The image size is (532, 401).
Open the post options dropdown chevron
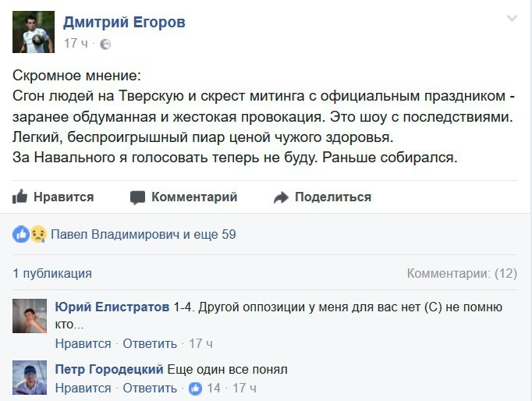pos(512,19)
